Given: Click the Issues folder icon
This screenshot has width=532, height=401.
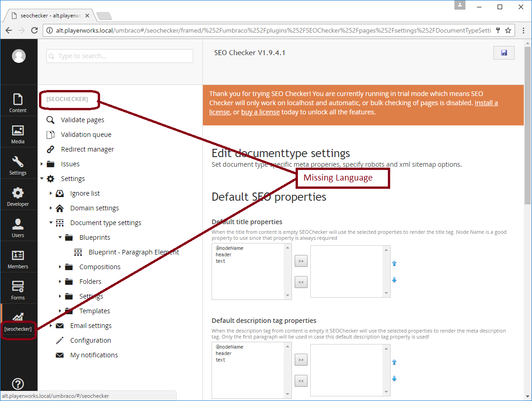Looking at the screenshot, I should pos(50,164).
